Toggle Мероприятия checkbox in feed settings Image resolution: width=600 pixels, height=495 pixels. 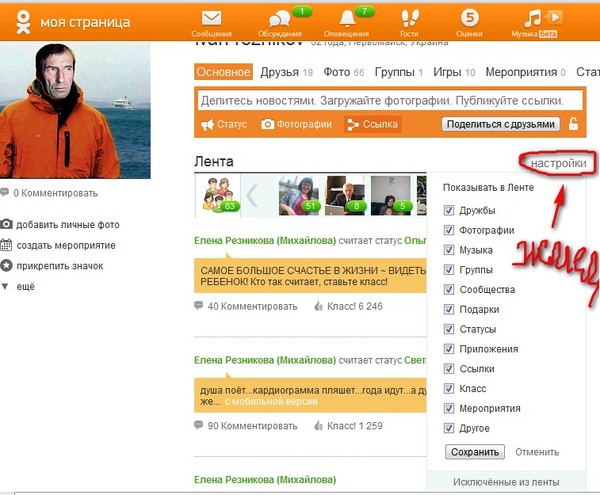coord(448,408)
